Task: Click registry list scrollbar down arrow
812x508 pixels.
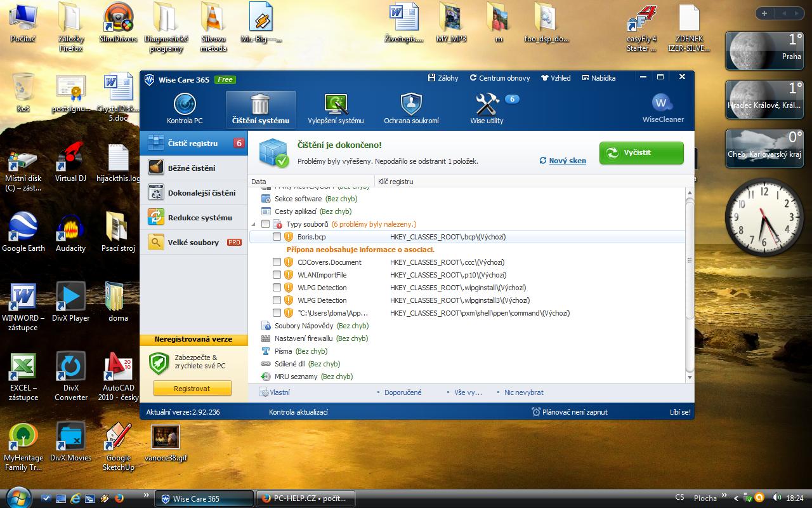Action: (690, 377)
